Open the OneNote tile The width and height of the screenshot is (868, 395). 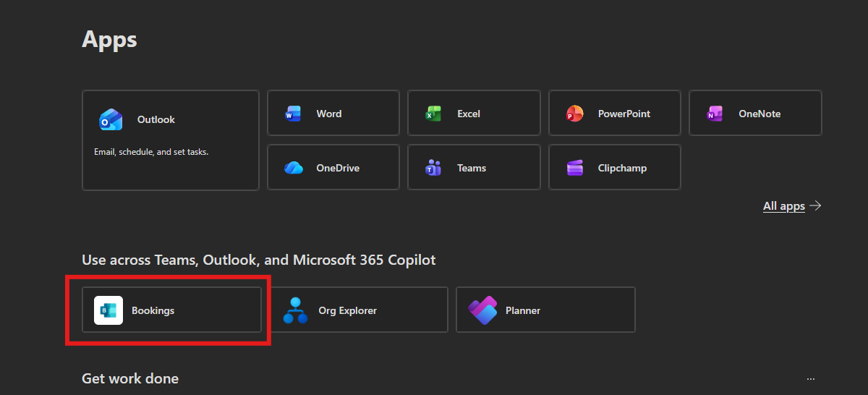[x=755, y=113]
